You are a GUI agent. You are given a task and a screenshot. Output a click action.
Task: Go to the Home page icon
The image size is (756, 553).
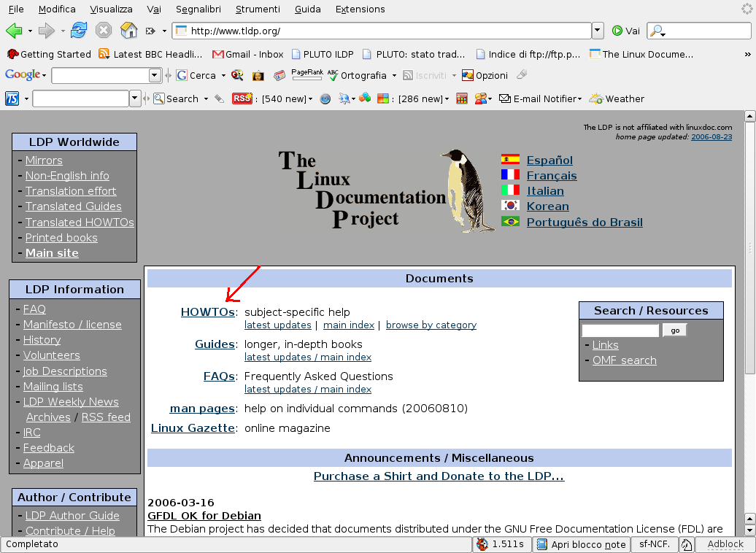tap(128, 31)
